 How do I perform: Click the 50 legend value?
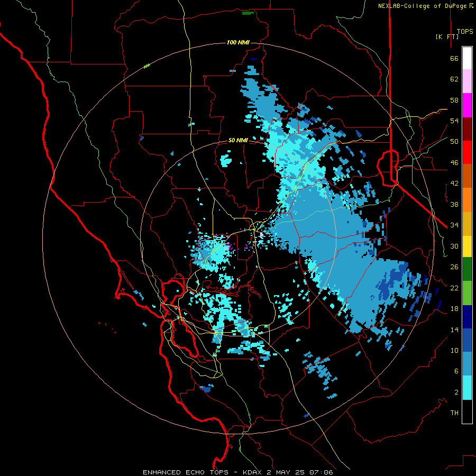click(x=454, y=141)
